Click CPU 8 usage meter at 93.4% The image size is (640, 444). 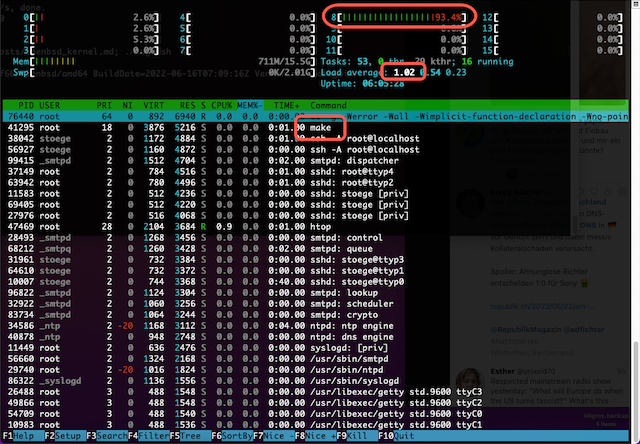point(399,17)
